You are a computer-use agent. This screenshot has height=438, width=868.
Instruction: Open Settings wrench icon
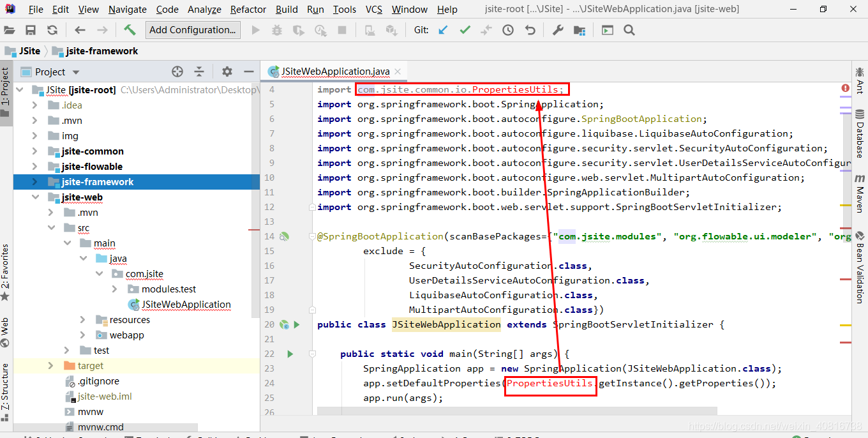(x=558, y=30)
